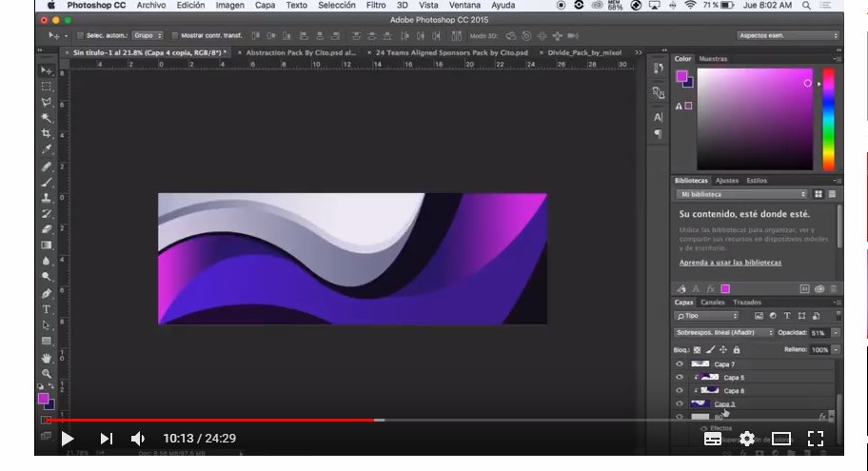Open the Paragraph panel icon
868x471 pixels.
[659, 133]
